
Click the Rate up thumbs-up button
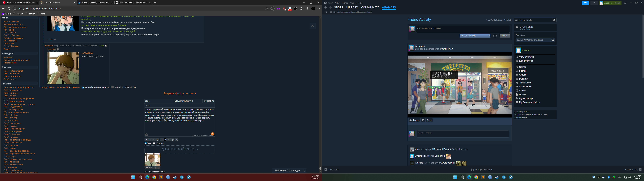click(x=414, y=120)
